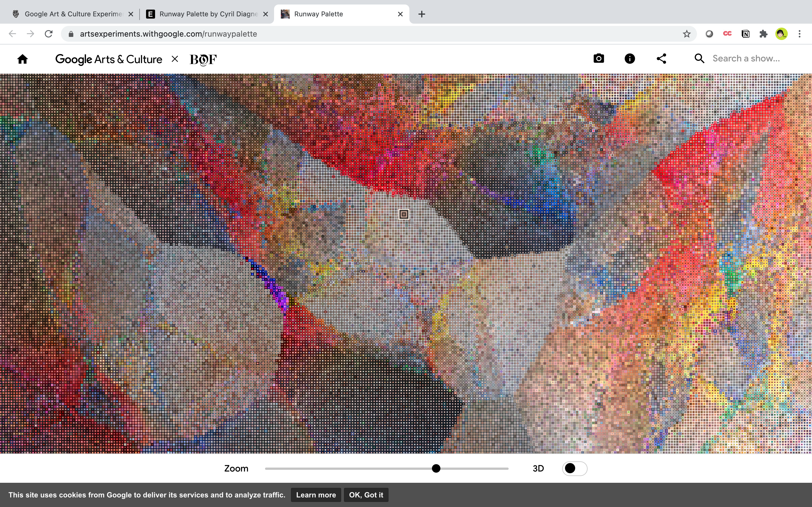This screenshot has width=812, height=507.
Task: Click the info circle icon
Action: click(630, 59)
